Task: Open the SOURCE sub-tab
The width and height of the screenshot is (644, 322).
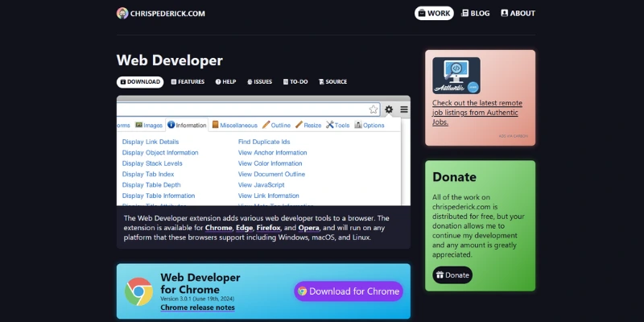Action: (332, 82)
